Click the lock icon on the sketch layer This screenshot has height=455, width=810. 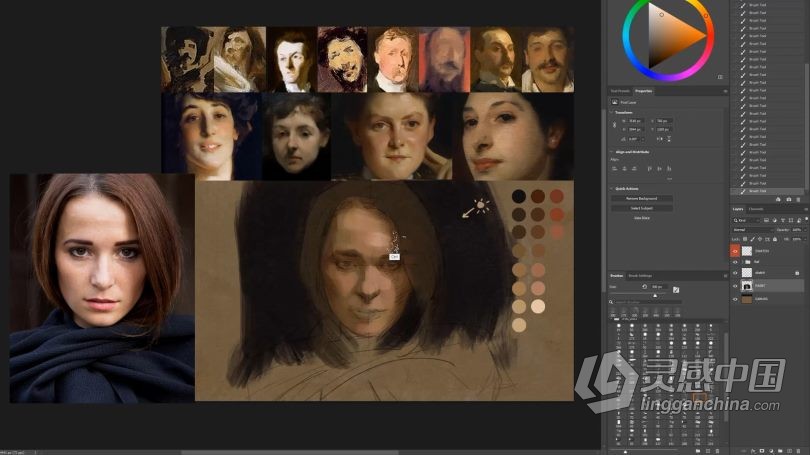[x=797, y=273]
